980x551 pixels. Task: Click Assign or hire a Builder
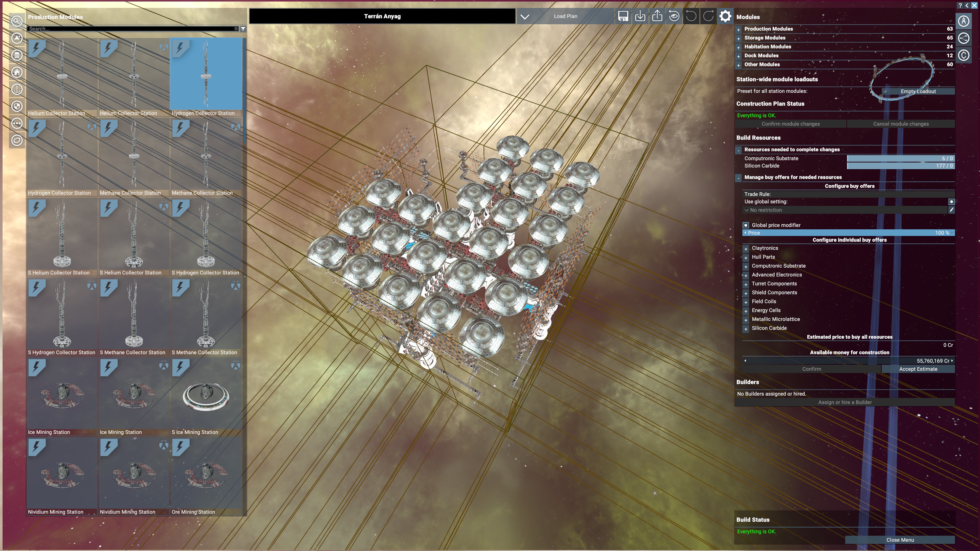[x=845, y=402]
